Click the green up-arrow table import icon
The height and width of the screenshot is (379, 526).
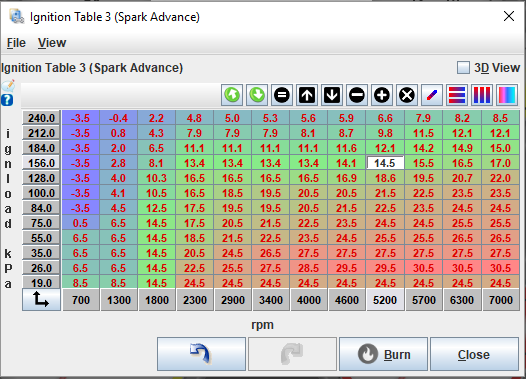[x=232, y=95]
